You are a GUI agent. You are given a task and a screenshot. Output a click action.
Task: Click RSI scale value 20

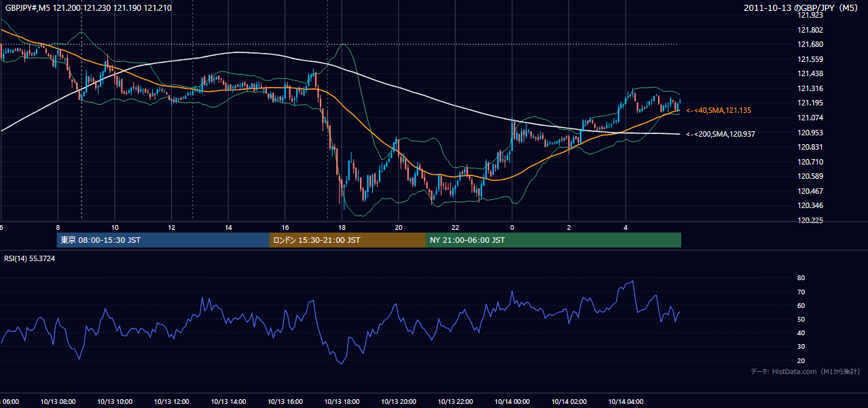coord(801,360)
